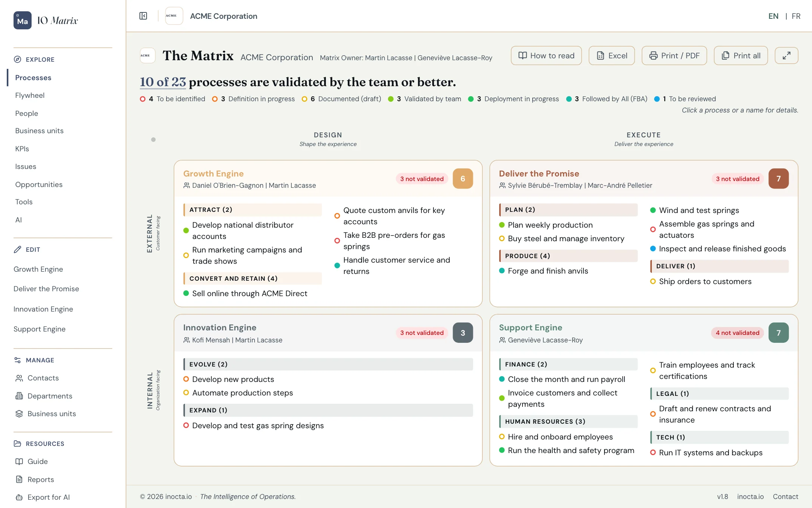This screenshot has height=508, width=812.
Task: Click the ACME logo in top bar
Action: point(174,16)
